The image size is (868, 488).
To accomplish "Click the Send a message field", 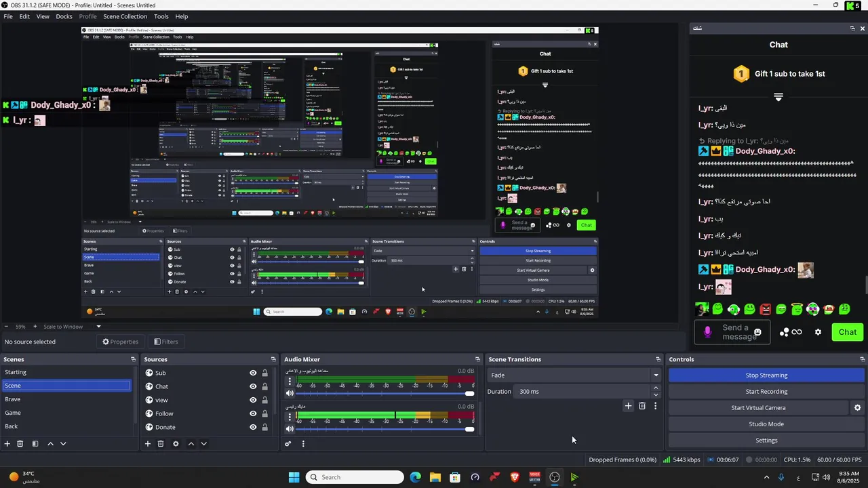I will pyautogui.click(x=731, y=332).
